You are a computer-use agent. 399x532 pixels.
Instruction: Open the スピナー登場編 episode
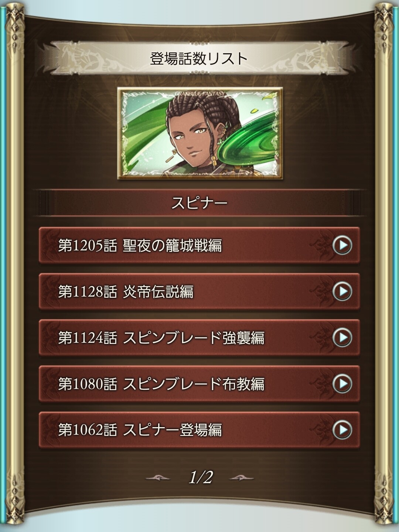[x=199, y=430]
